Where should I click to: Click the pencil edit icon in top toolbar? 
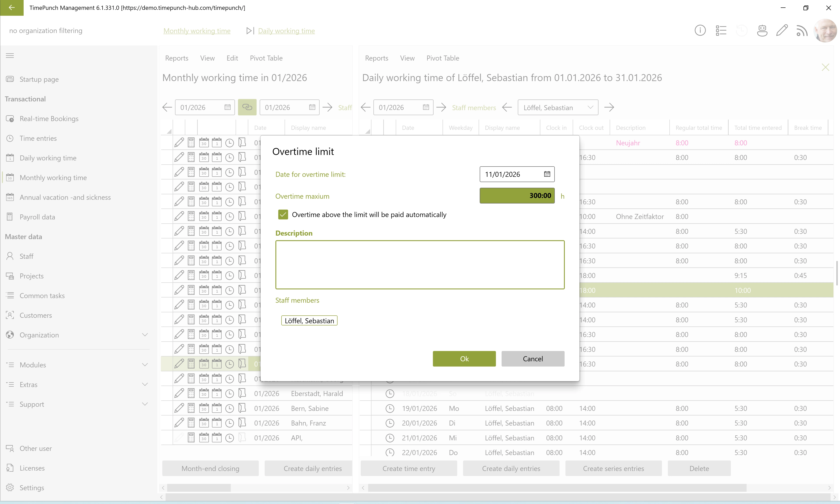782,31
